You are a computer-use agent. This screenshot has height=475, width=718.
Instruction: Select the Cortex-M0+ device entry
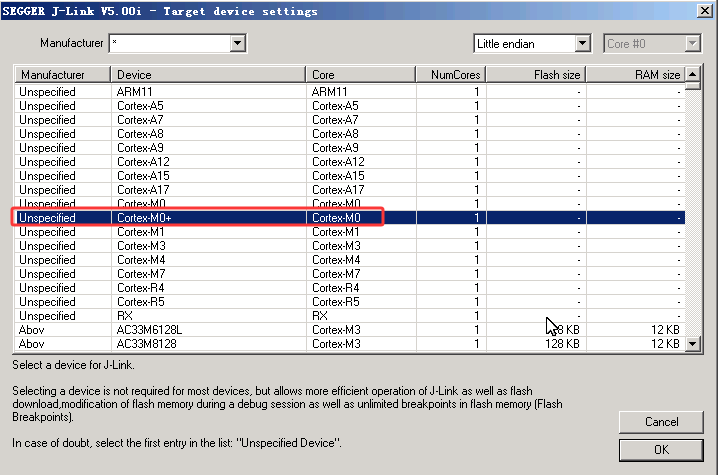(350, 218)
